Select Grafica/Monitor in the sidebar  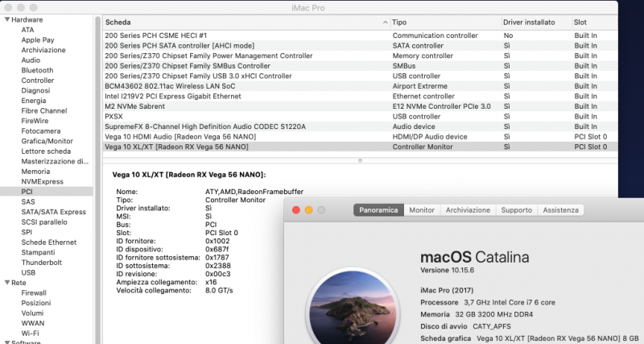[47, 141]
